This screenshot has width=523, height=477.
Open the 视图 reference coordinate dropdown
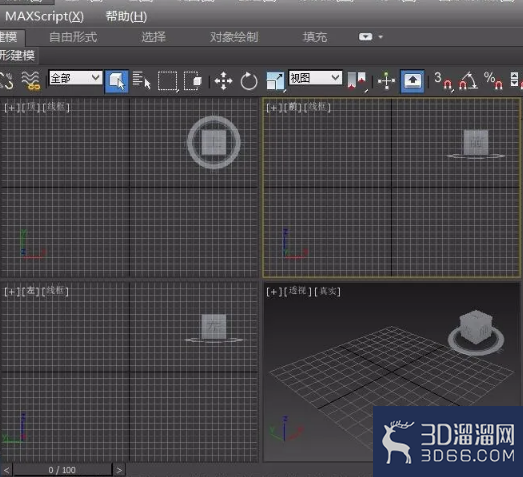tap(315, 78)
